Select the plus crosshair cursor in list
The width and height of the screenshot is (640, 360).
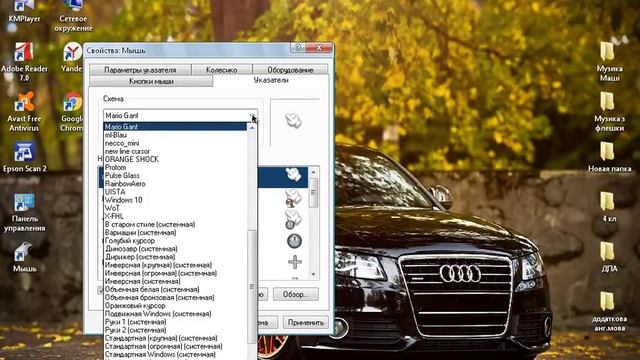pos(295,262)
